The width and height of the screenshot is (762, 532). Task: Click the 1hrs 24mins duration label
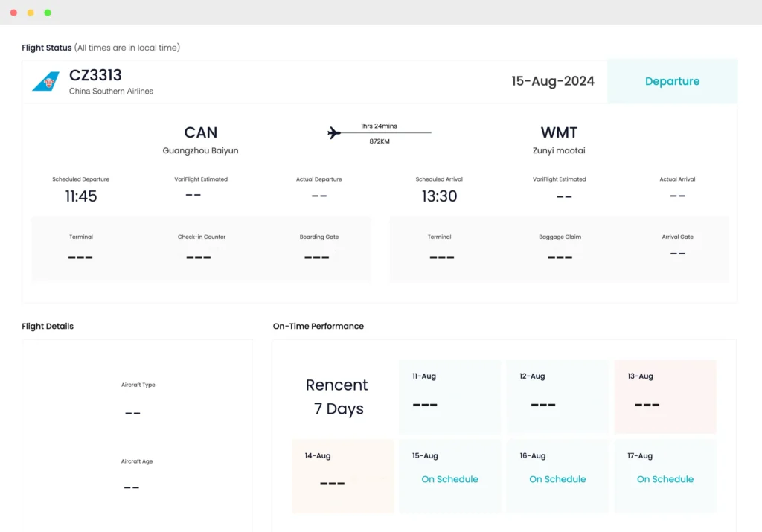pos(379,126)
